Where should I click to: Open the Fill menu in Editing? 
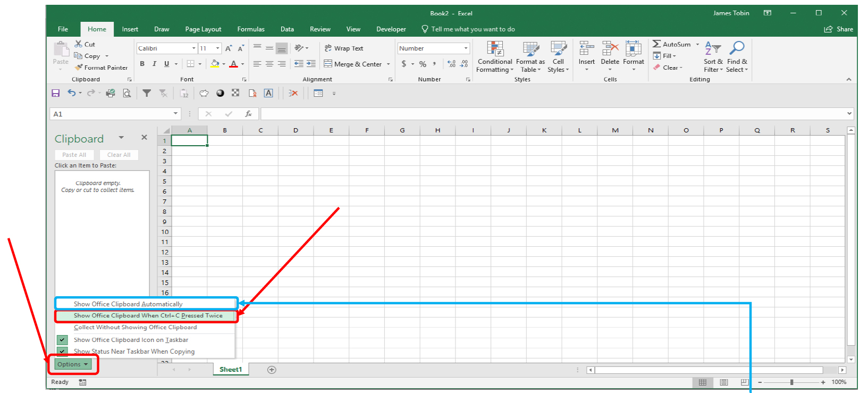coord(664,56)
